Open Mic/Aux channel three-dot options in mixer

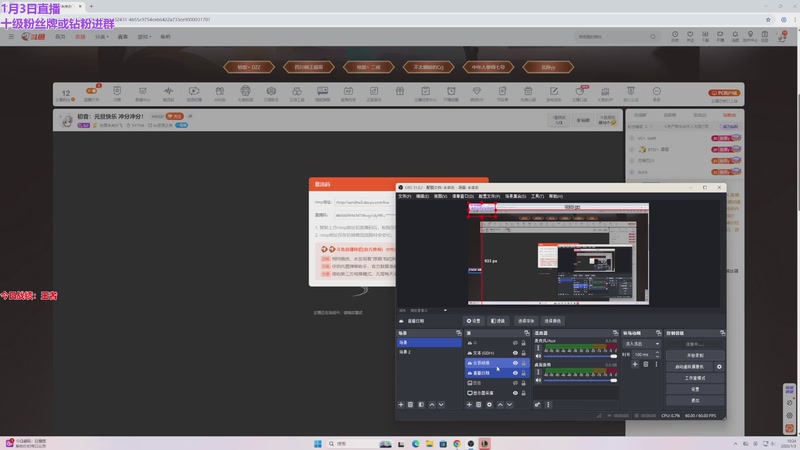coord(538,348)
